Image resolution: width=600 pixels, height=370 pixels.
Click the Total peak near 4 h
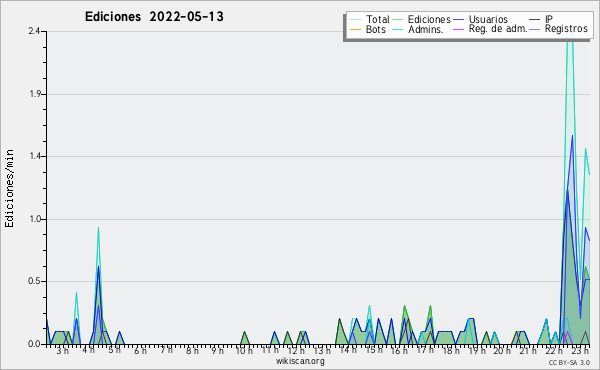[x=98, y=228]
